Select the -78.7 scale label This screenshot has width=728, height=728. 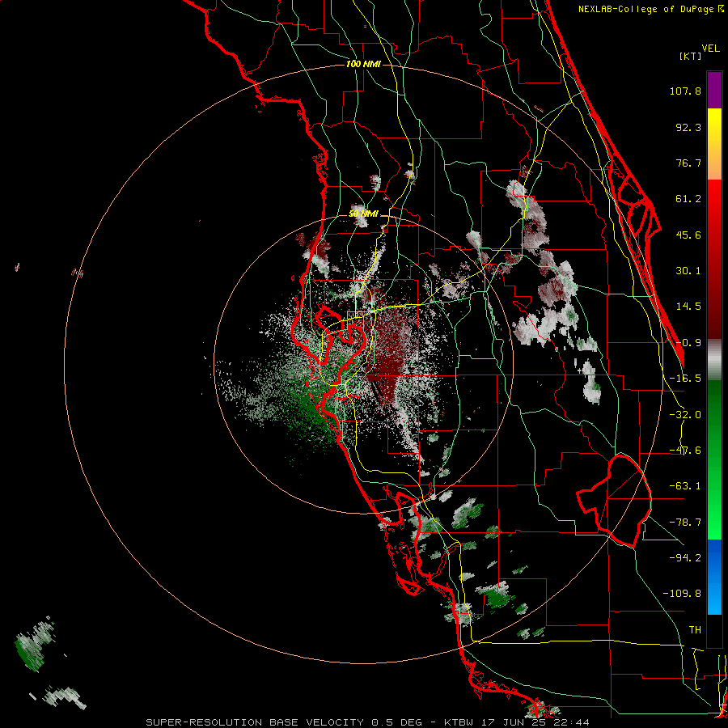(685, 523)
